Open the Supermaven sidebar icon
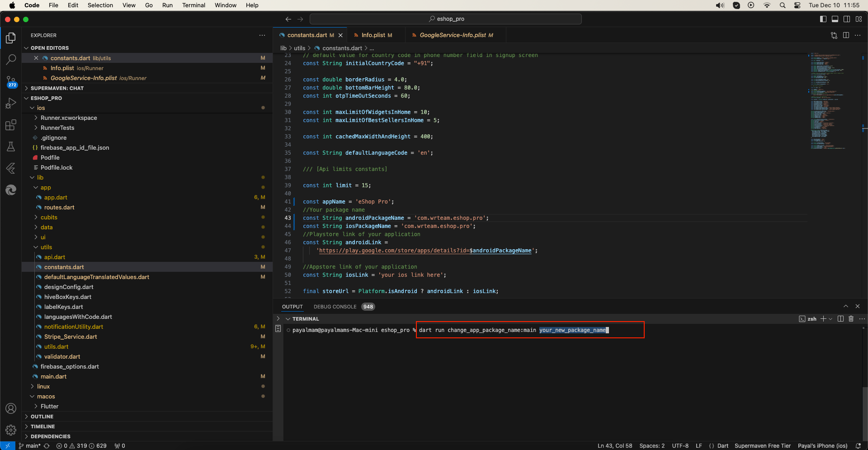Screen dimensions: 868x450 [x=11, y=190]
